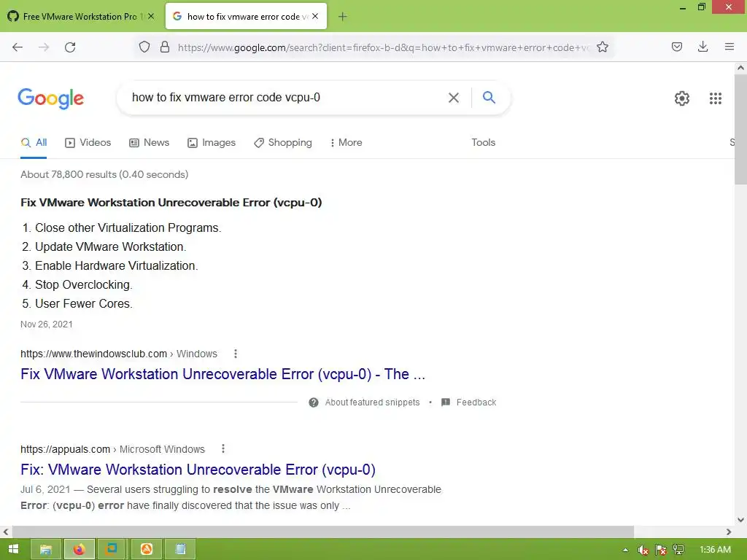Click the scroll down arrow
747x560 pixels.
point(740,520)
